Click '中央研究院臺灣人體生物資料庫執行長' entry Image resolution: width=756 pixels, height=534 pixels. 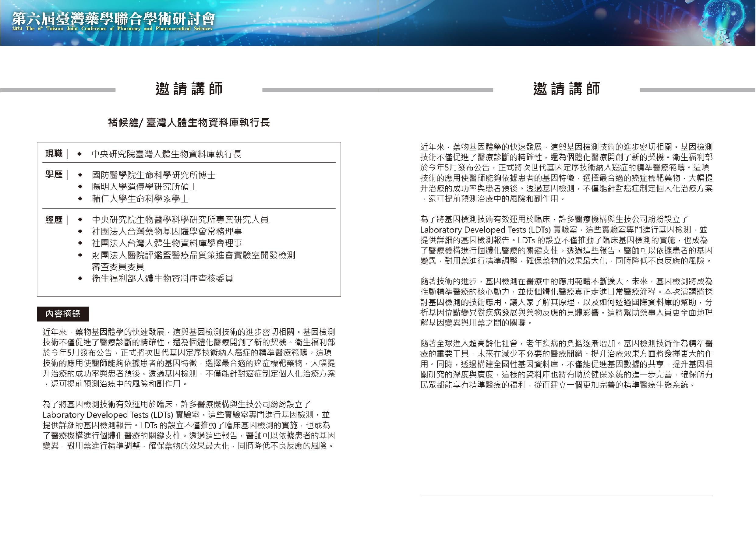[x=167, y=154]
